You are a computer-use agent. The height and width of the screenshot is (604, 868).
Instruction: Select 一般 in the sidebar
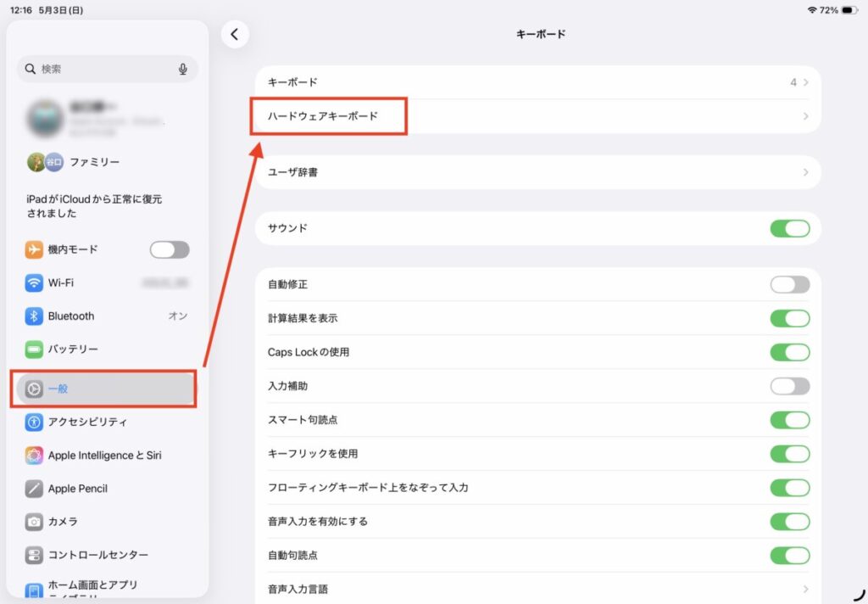(104, 389)
